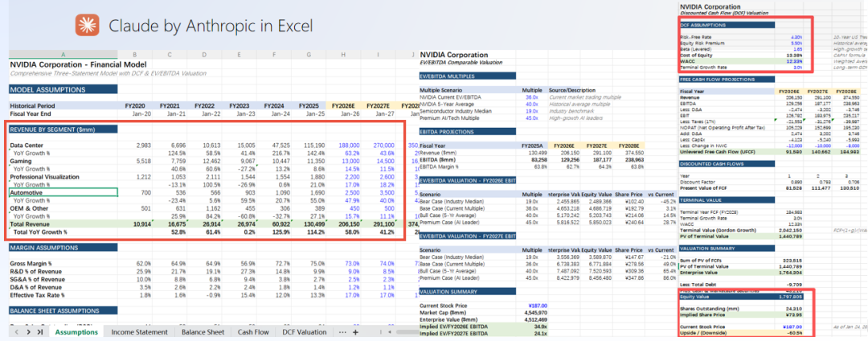
Task: Click the 'REVENUE BY SEGMENT ($mm)' header
Action: point(63,129)
